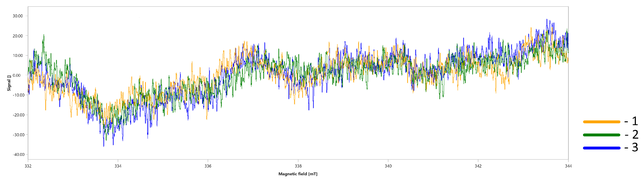Click the 'Magnetic field [mT]' axis title
Image resolution: width=644 pixels, height=183 pixels.
[x=298, y=174]
